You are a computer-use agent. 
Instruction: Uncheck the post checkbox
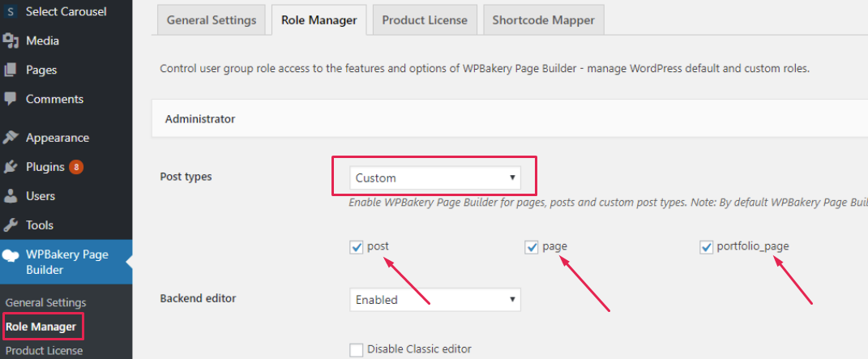coord(356,247)
